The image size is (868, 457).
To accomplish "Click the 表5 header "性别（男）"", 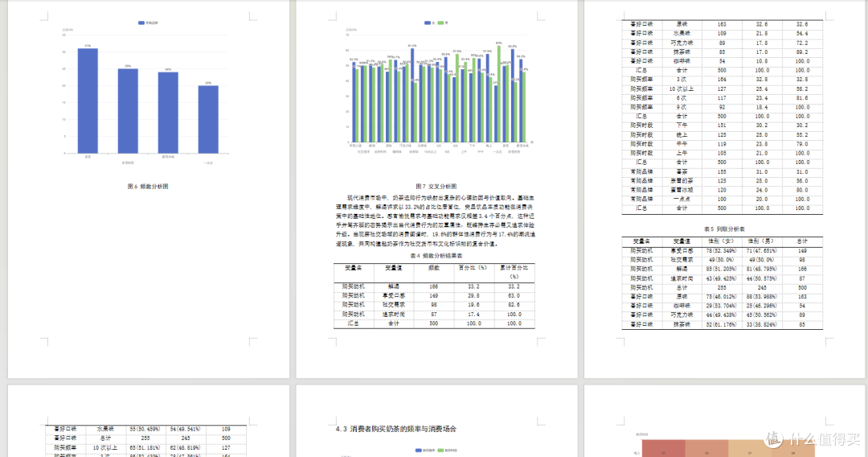I will [x=761, y=241].
